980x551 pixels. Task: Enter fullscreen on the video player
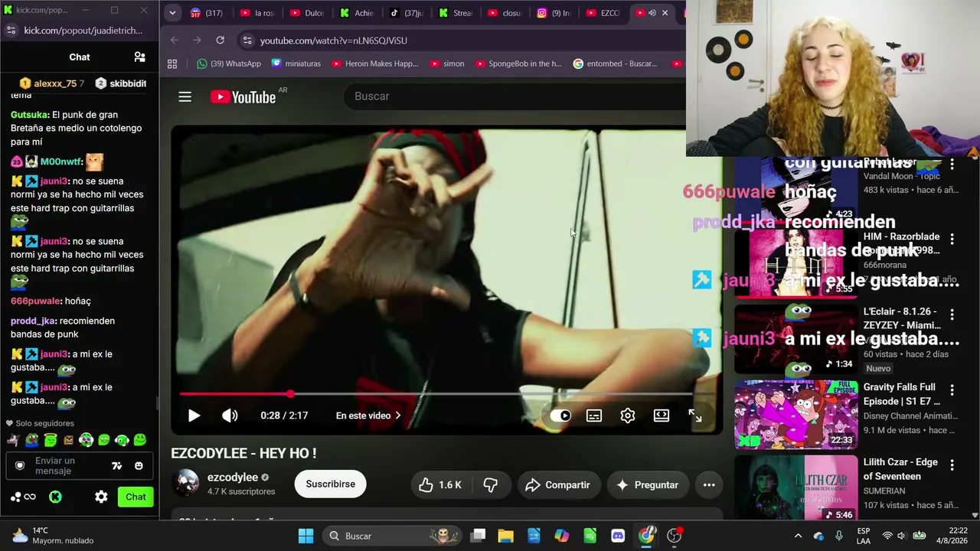coord(695,416)
